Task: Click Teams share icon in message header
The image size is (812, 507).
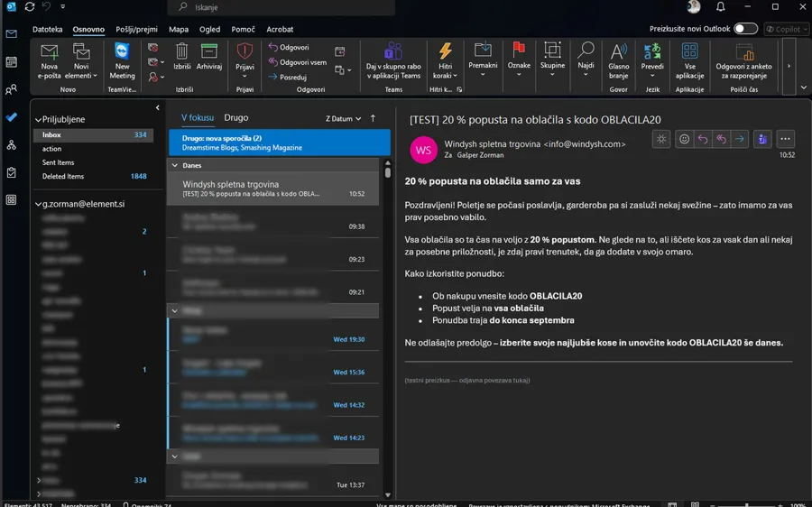Action: coord(762,139)
